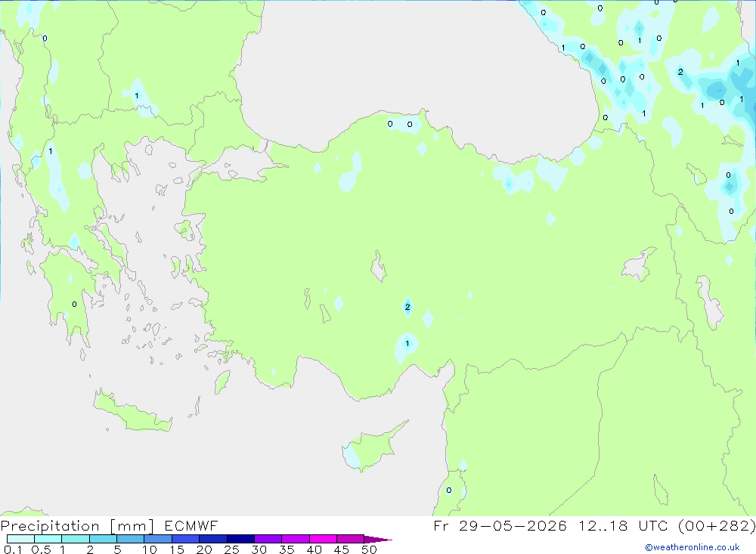Image resolution: width=756 pixels, height=554 pixels.
Task: Click the "(00+282)" forecast offset text
Action: (717, 526)
